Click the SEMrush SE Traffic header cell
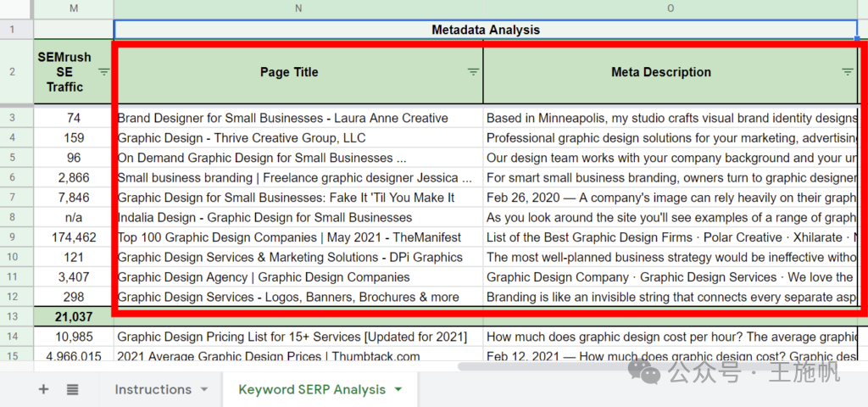Image resolution: width=868 pixels, height=407 pixels. point(74,71)
